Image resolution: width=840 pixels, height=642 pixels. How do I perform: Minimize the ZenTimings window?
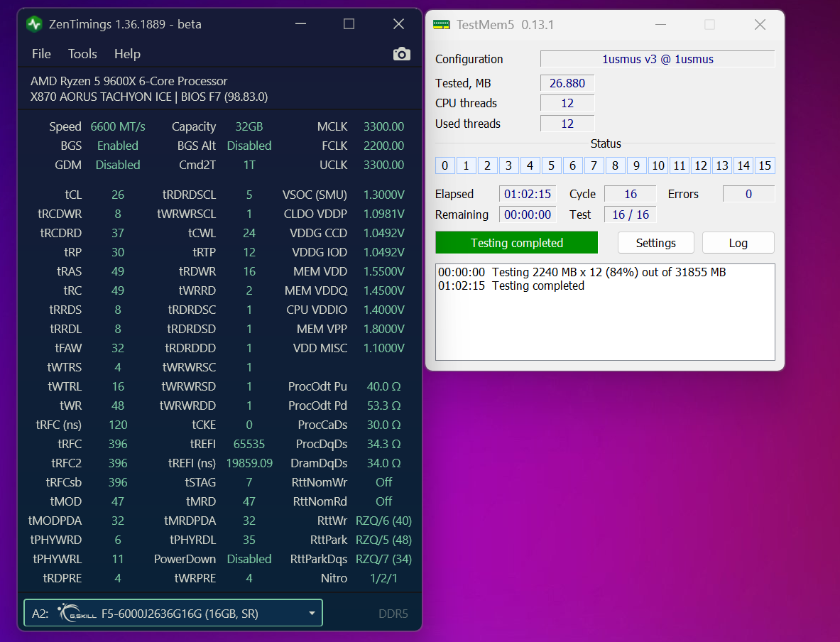[300, 24]
